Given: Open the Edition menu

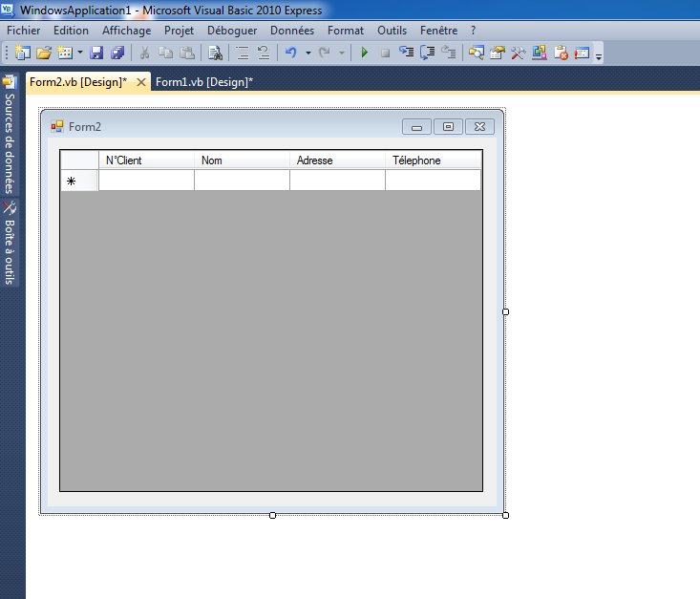Looking at the screenshot, I should [71, 31].
